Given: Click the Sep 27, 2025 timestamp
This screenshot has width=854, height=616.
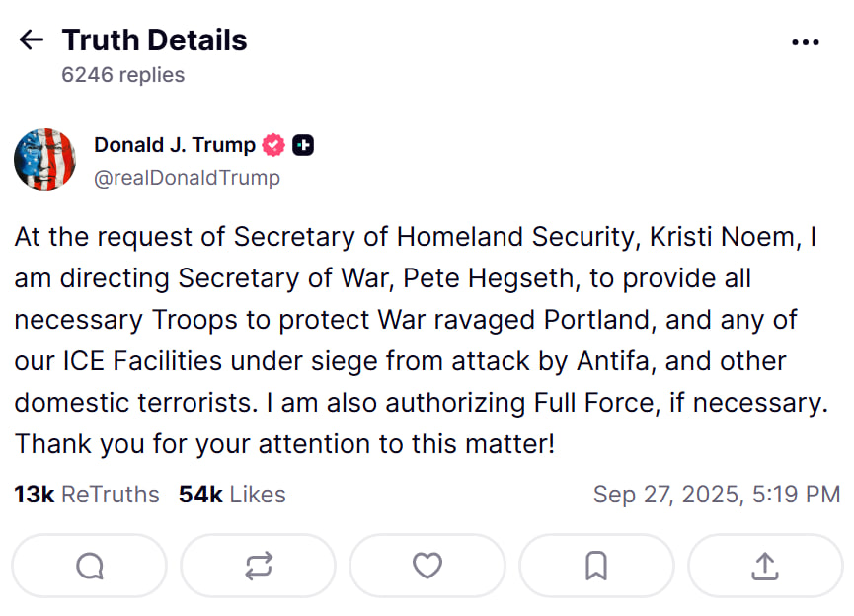Looking at the screenshot, I should [x=716, y=495].
